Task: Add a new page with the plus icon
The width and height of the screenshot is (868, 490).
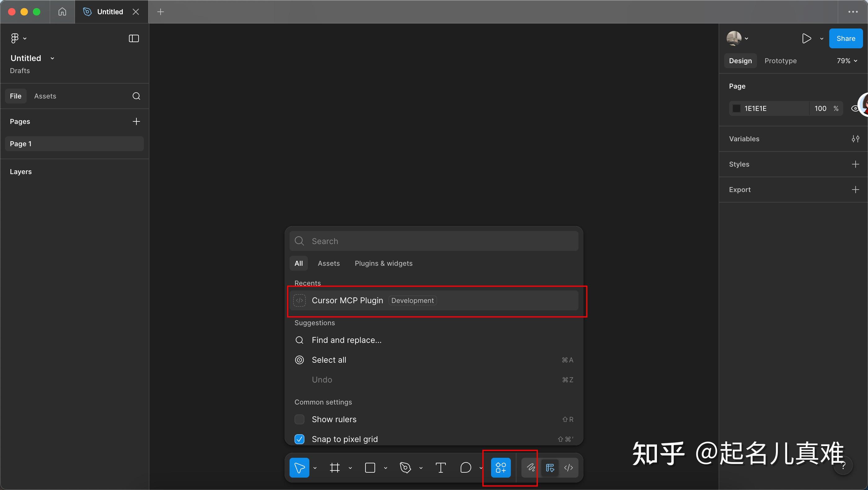Action: (136, 121)
